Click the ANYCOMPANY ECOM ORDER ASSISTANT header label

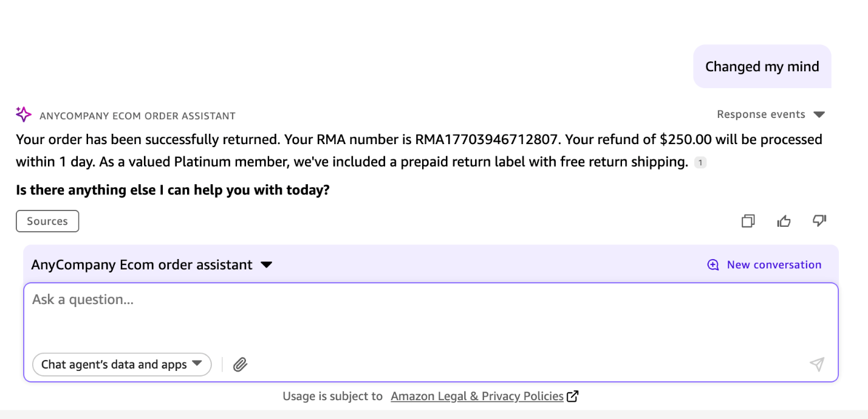point(137,116)
